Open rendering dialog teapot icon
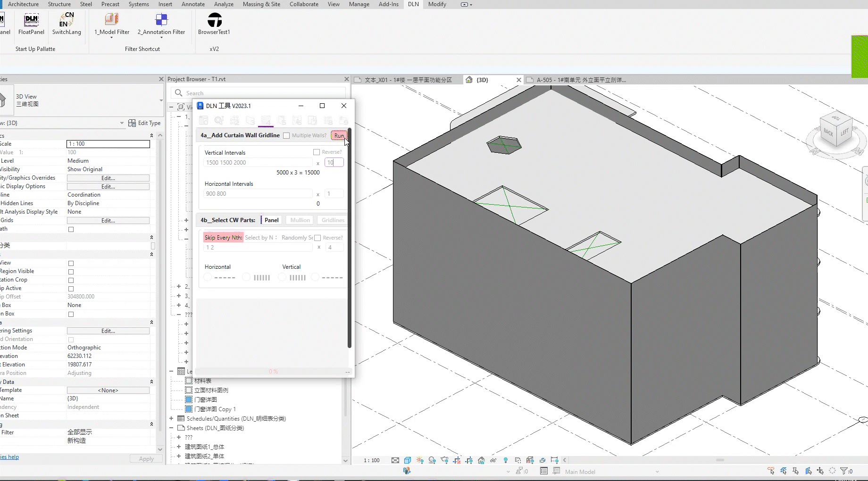The image size is (868, 481). click(x=444, y=460)
